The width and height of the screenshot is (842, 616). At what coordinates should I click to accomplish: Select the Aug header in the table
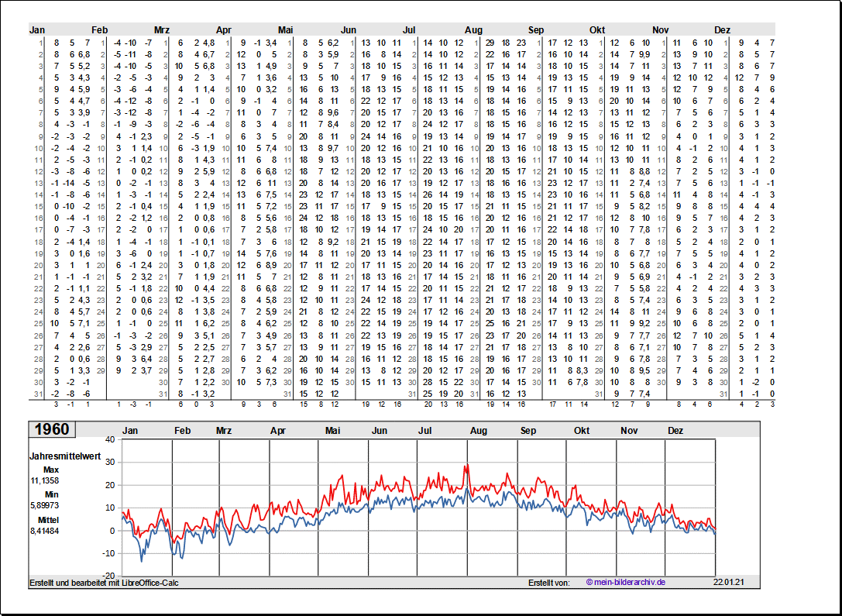(x=473, y=30)
